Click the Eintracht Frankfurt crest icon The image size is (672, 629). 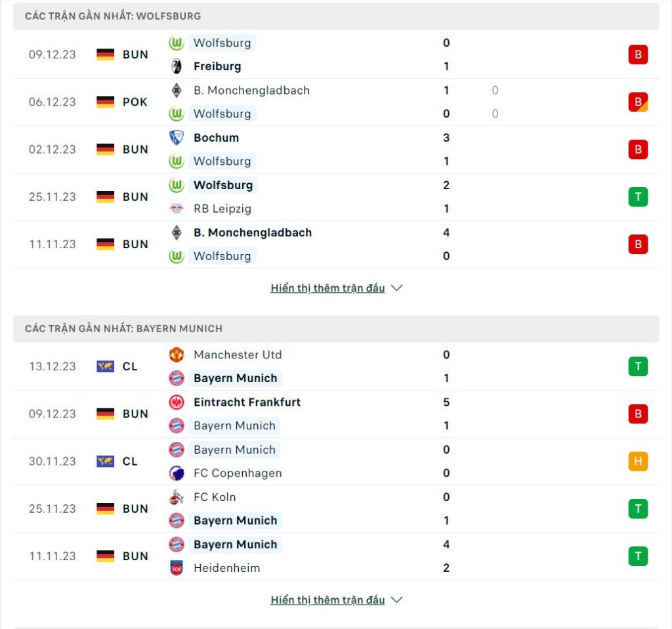click(176, 402)
